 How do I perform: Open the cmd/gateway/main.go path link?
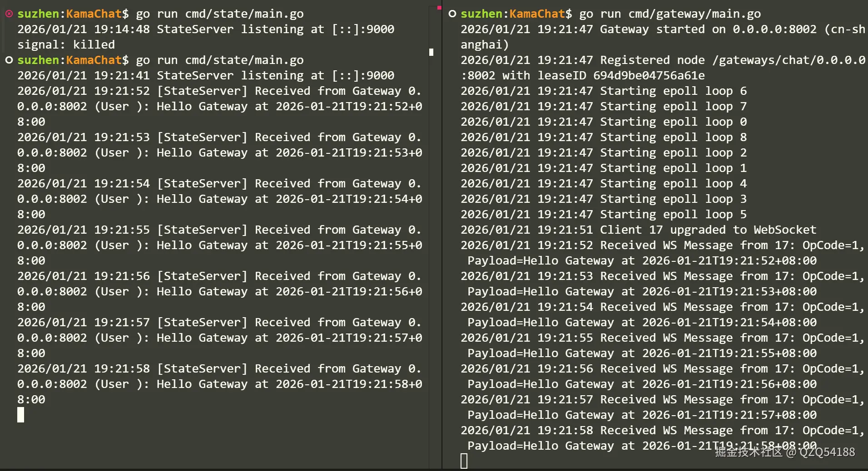694,14
